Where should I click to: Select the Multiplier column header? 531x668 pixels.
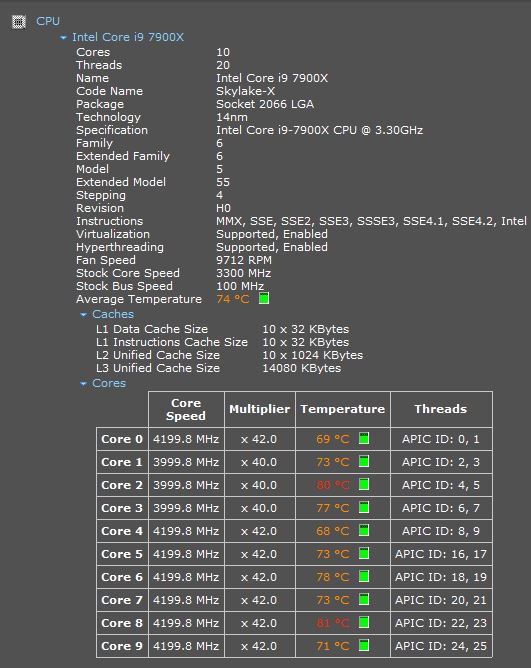[x=260, y=409]
